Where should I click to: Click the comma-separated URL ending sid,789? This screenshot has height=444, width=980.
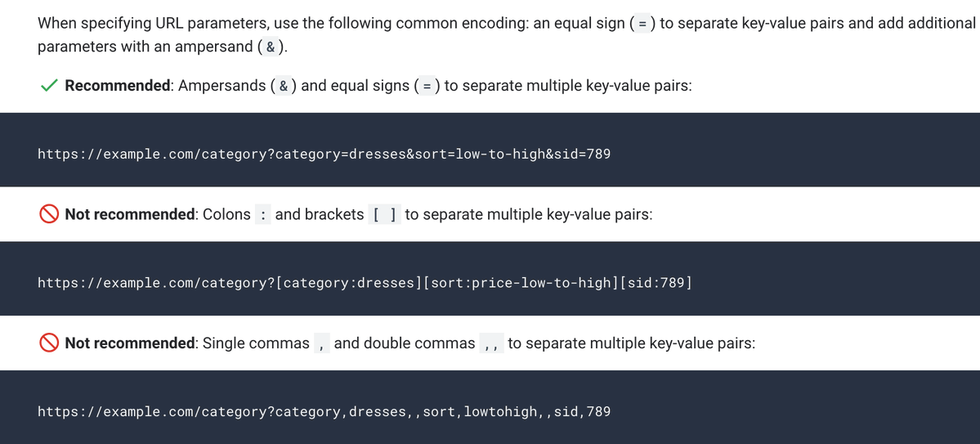pyautogui.click(x=324, y=411)
